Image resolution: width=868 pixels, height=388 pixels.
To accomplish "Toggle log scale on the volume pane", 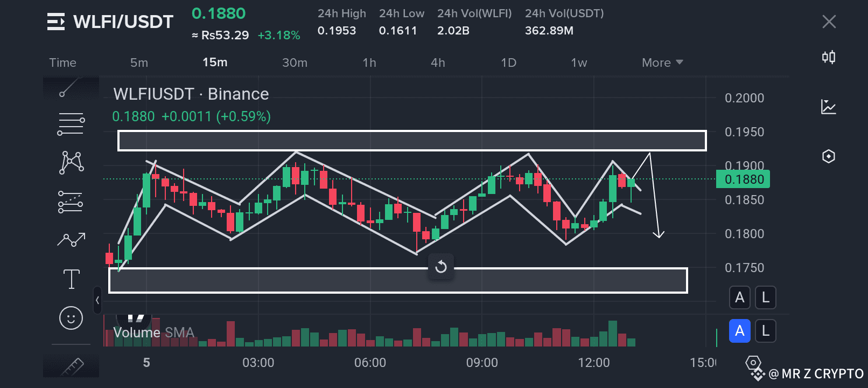I will coord(765,331).
